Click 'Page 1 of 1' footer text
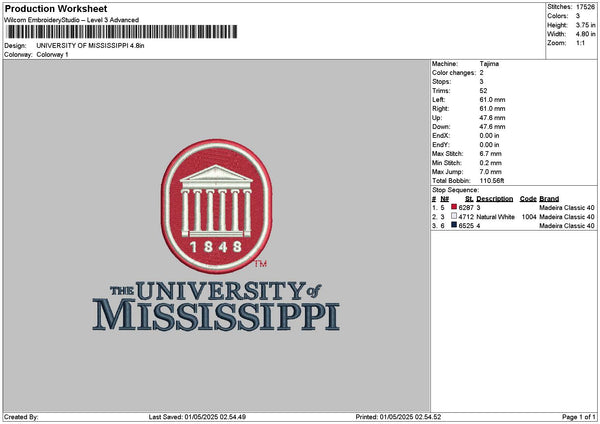Screen dimensions: 600x424 (579, 417)
